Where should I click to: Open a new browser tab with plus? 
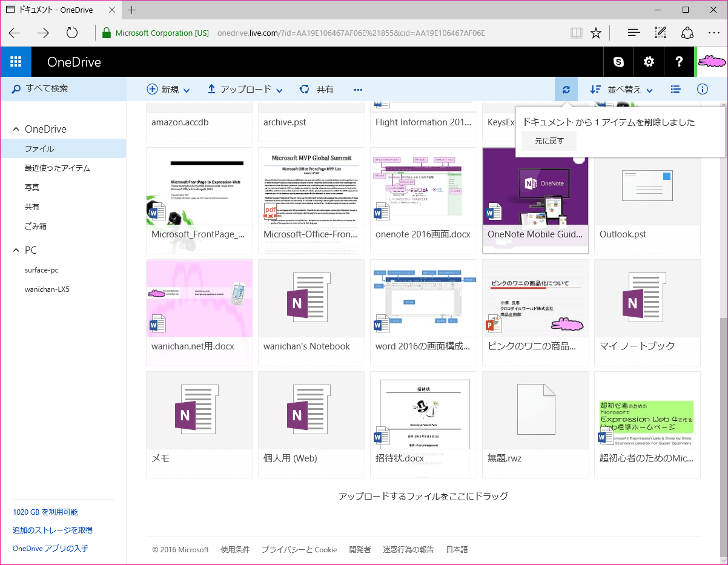point(132,10)
